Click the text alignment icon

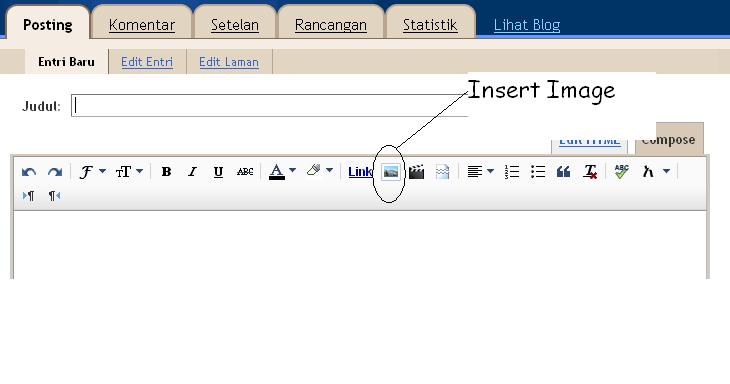pyautogui.click(x=474, y=172)
